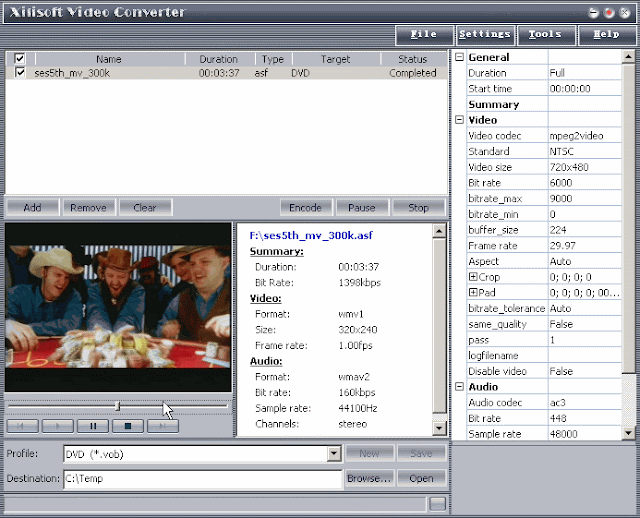Click the Type column header
Screen dimensions: 640x518
click(273, 59)
